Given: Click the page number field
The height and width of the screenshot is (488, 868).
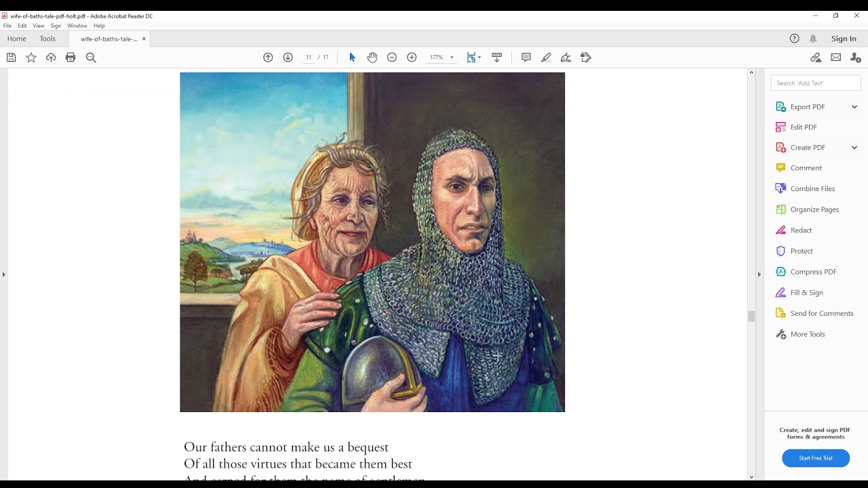Looking at the screenshot, I should [x=309, y=58].
